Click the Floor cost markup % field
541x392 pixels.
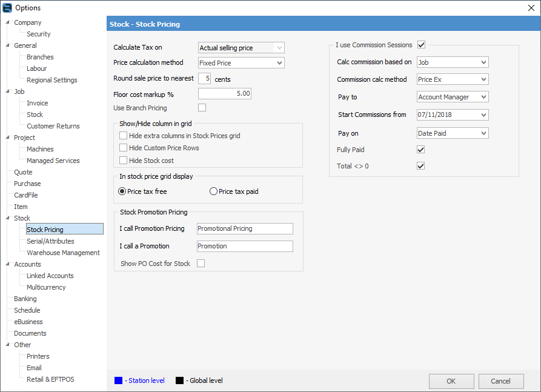tap(224, 93)
